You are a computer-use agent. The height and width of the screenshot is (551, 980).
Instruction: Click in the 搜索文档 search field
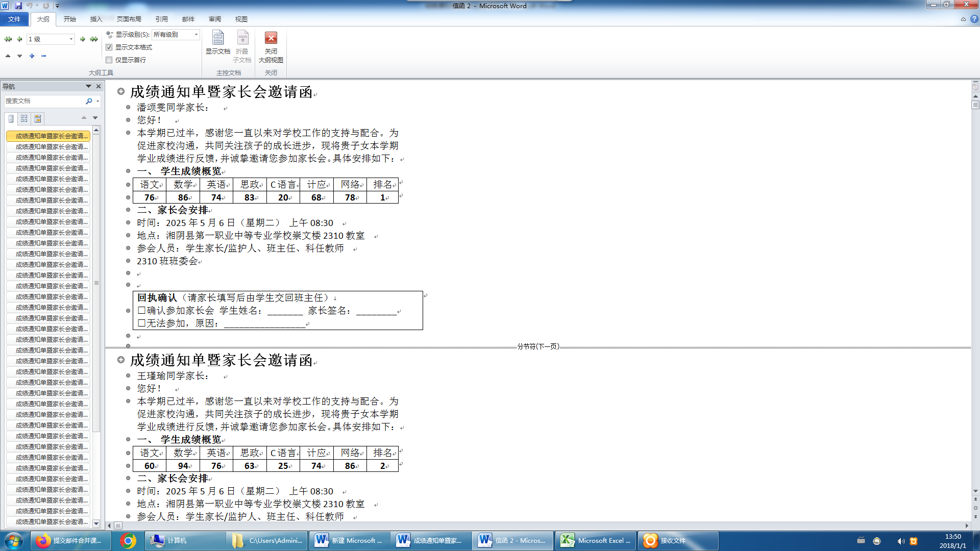[x=44, y=101]
